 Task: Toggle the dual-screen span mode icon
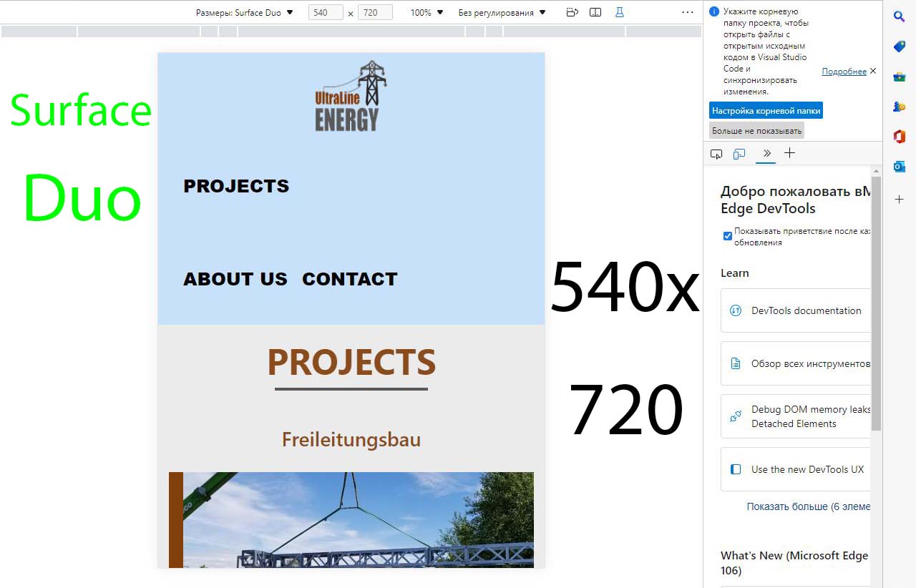[x=595, y=12]
